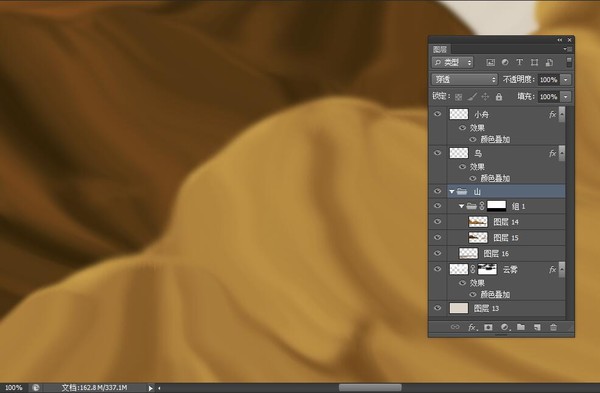Collapse the 山 group triangle

452,191
